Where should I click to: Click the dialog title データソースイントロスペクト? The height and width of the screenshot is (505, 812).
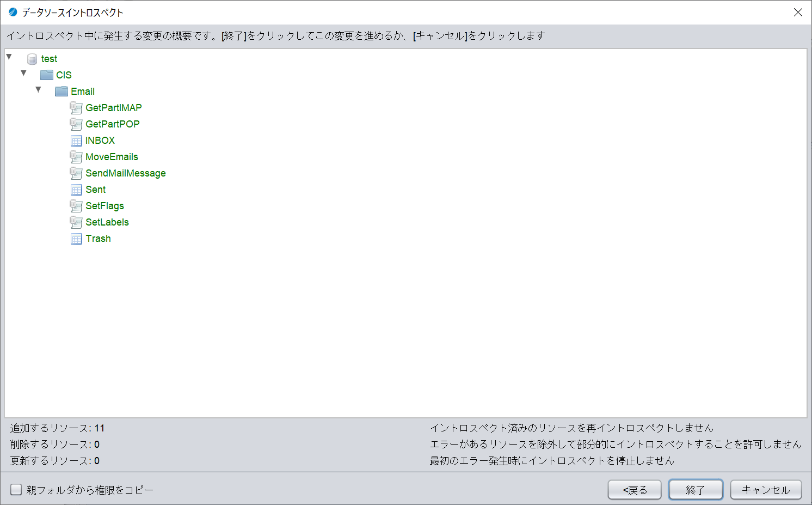coord(72,13)
